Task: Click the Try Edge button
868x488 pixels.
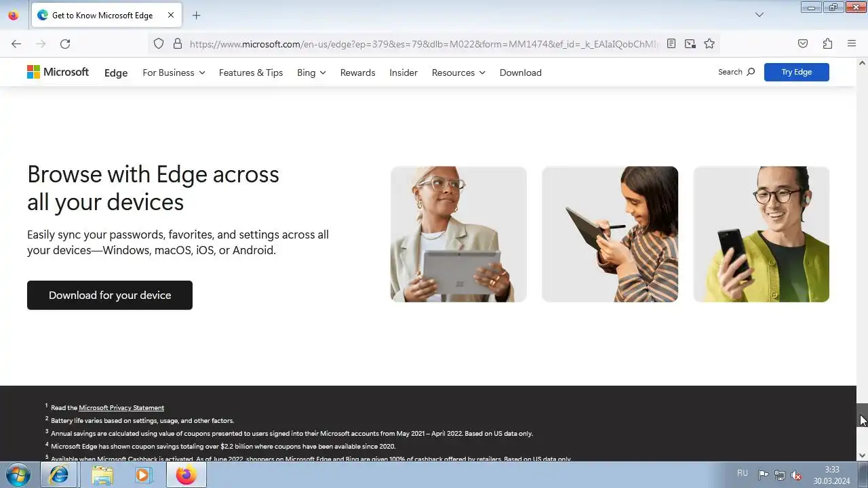Action: point(796,72)
